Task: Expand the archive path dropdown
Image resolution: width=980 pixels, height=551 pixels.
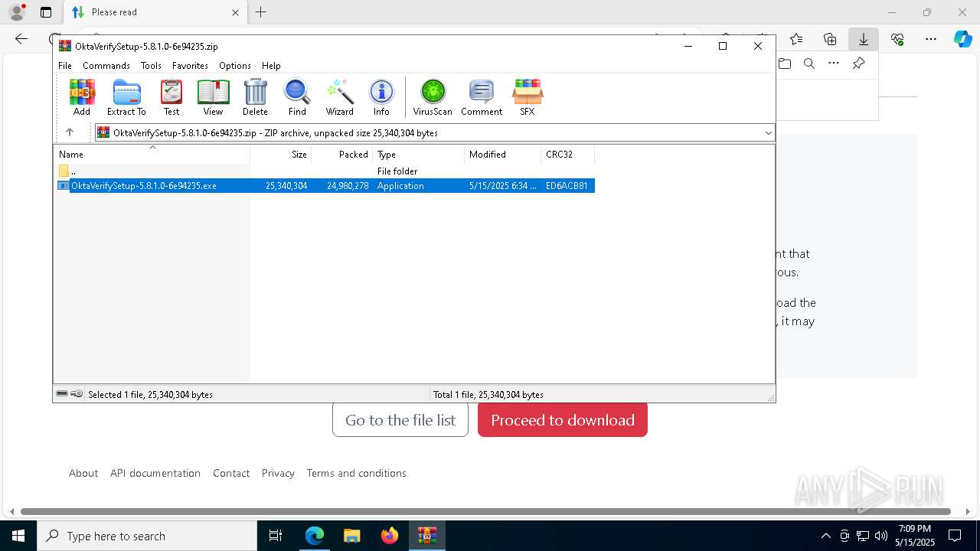Action: coord(768,133)
